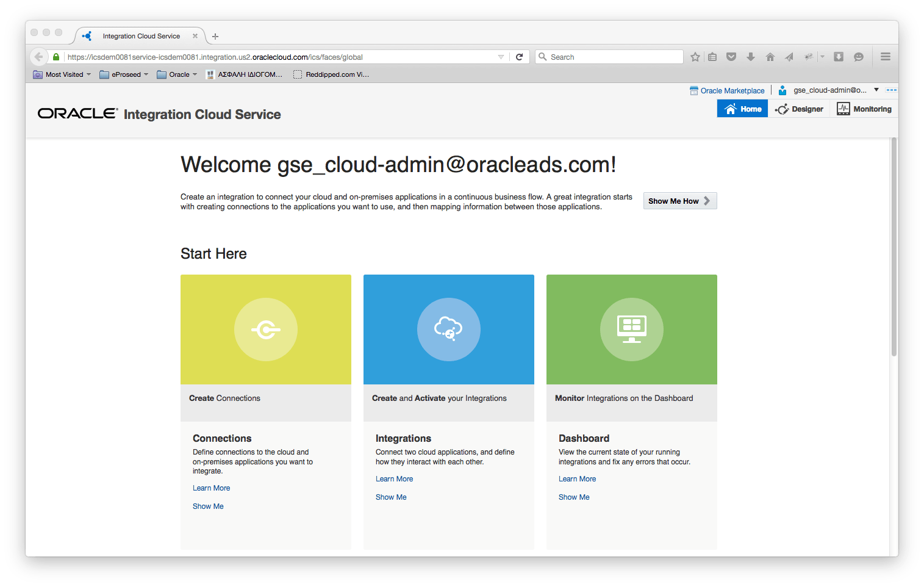Click the ORACLE logo
Image resolution: width=924 pixels, height=587 pixels.
77,113
